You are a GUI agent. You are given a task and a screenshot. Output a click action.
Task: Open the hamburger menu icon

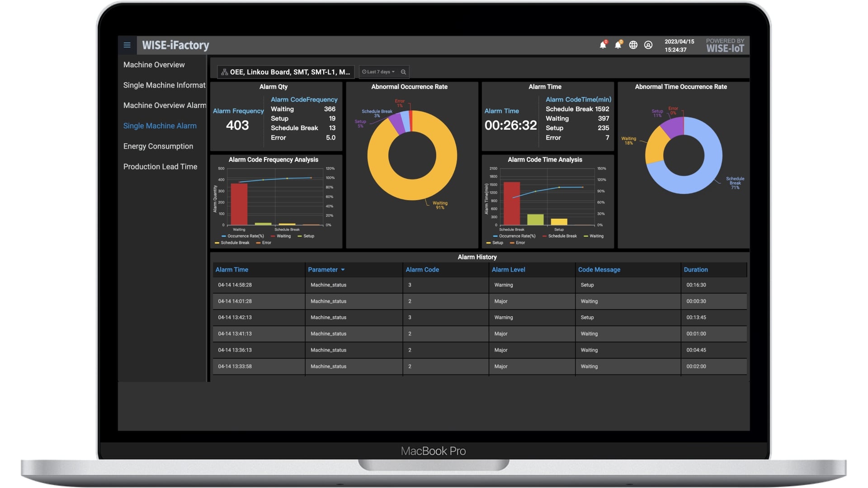pos(127,45)
